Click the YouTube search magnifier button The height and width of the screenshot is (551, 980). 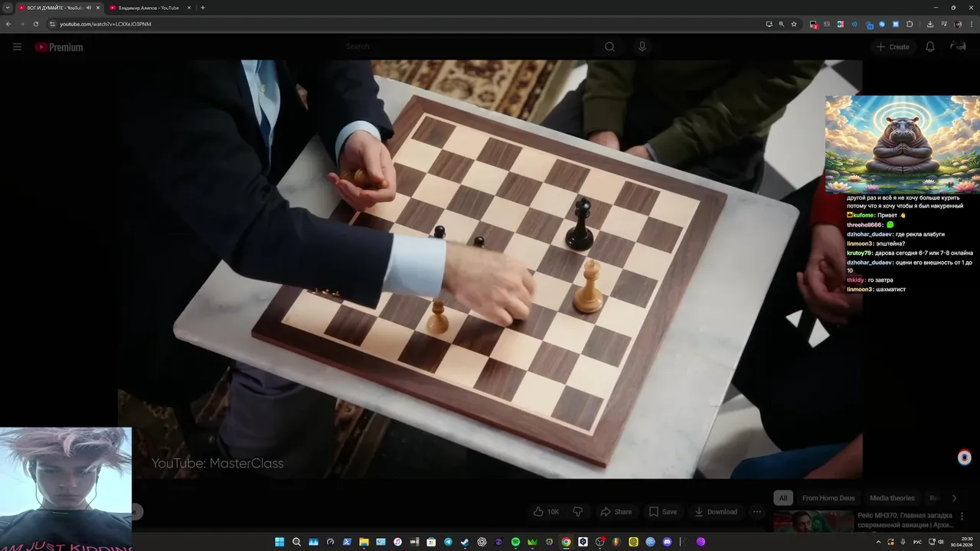[x=609, y=47]
